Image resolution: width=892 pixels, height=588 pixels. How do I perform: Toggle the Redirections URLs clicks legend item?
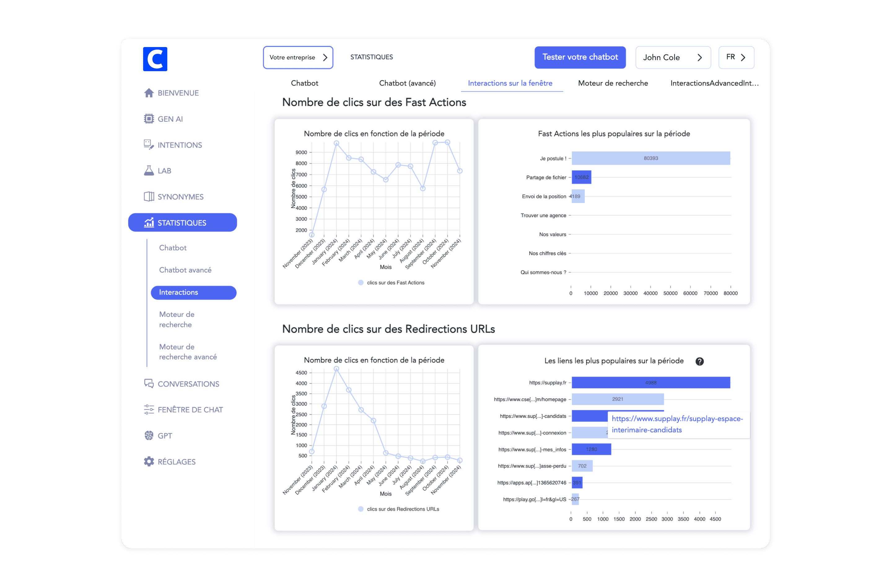coord(399,509)
